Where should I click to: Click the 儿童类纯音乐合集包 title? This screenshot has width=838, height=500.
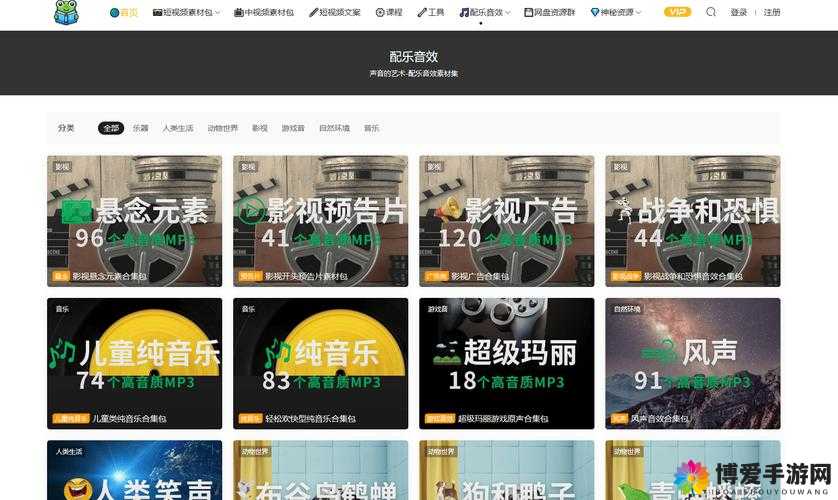(129, 418)
